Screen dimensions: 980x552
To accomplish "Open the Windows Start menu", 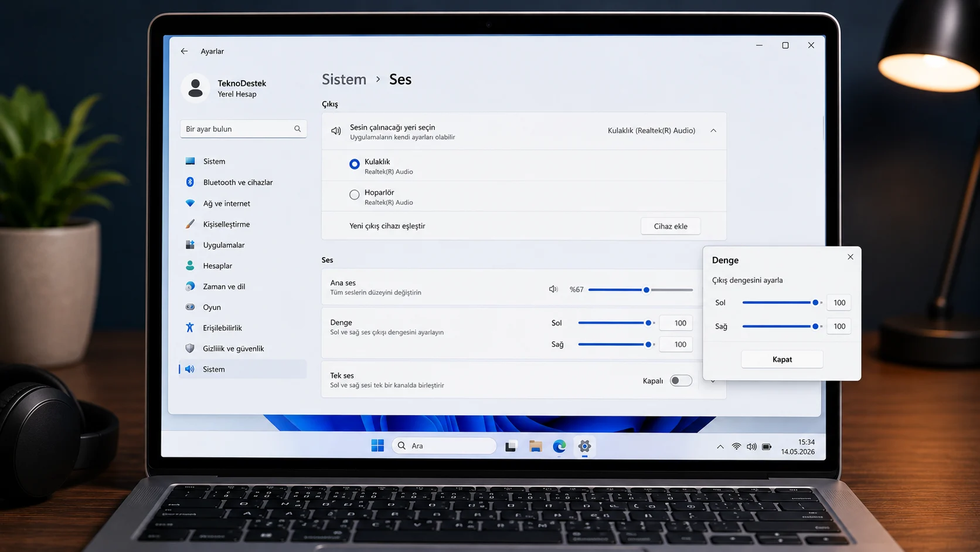I will click(377, 446).
